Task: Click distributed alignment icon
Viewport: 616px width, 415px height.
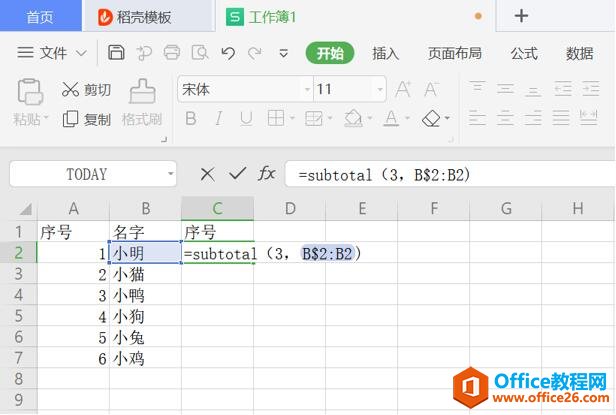Action: 589,118
